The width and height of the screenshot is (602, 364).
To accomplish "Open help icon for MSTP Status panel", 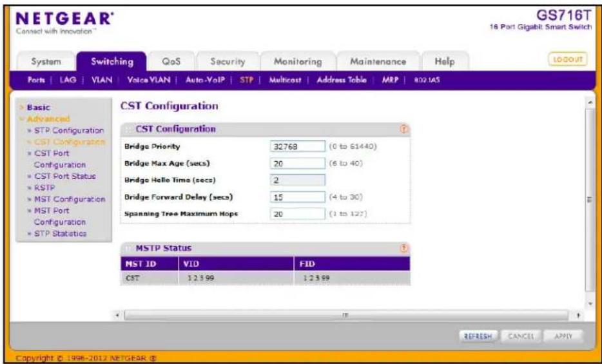I will 404,248.
